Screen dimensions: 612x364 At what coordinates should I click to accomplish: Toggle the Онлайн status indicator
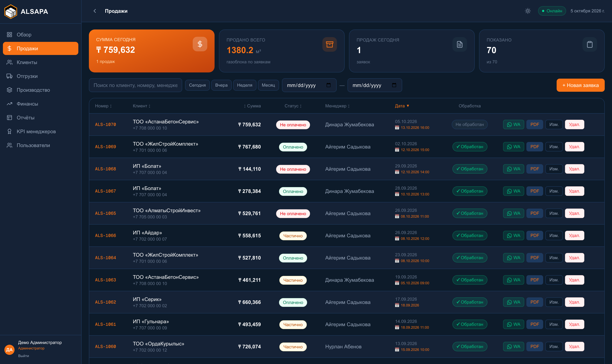click(x=552, y=11)
